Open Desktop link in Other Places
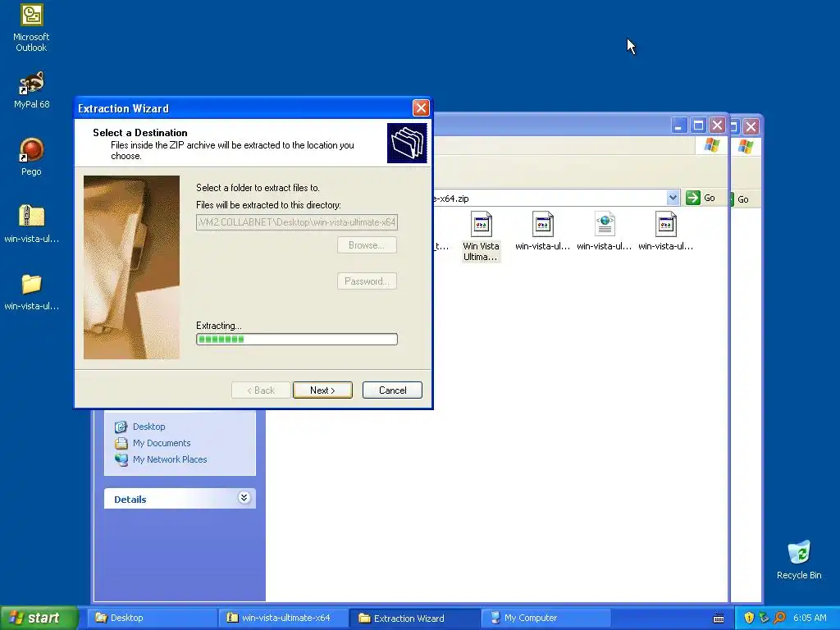The image size is (840, 630). (x=149, y=427)
